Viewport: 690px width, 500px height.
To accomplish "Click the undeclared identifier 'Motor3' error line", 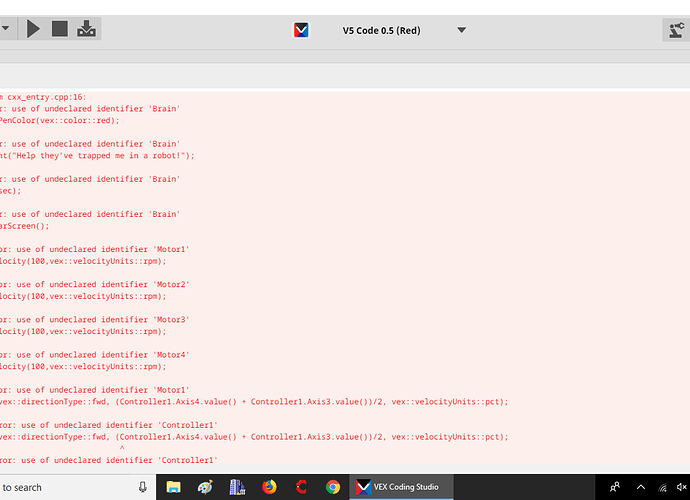I will (95, 320).
